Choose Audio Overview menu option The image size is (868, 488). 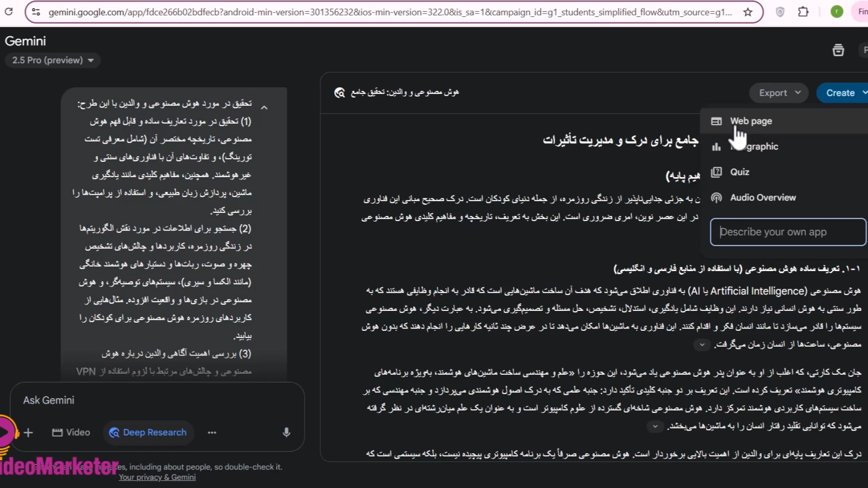763,197
